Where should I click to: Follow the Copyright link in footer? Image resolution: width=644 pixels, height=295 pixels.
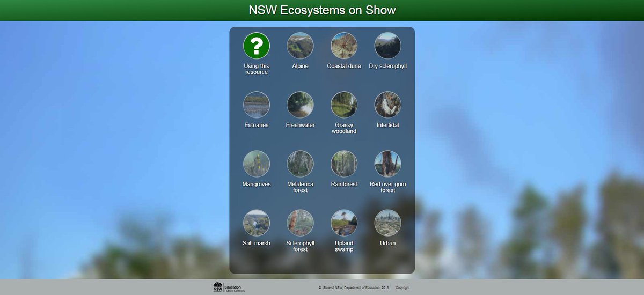pyautogui.click(x=402, y=288)
